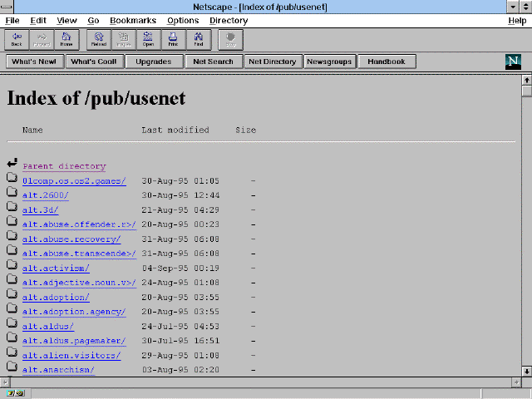This screenshot has height=399, width=532.
Task: Click folder icon beside alt.anarchism/
Action: pyautogui.click(x=12, y=367)
